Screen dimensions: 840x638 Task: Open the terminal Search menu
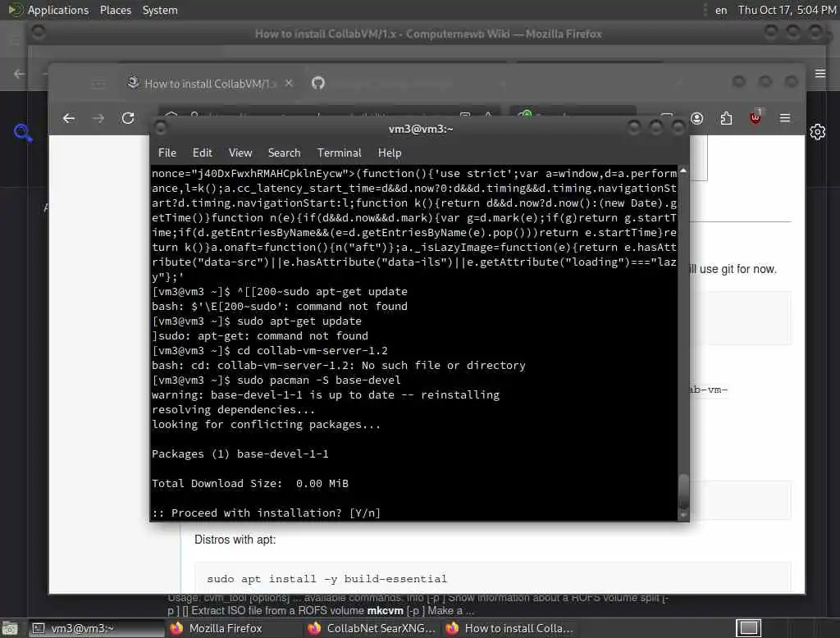[x=284, y=153]
